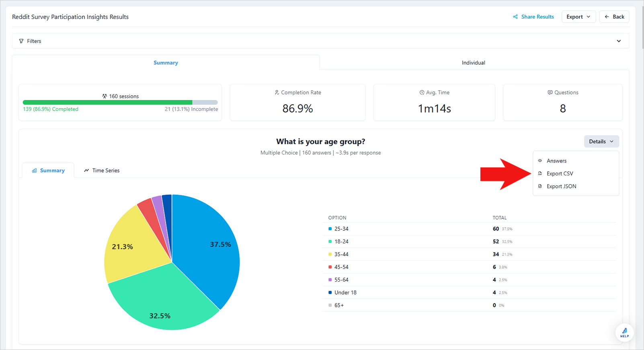Viewport: 644px width, 350px height.
Task: Go back with the Back button
Action: 614,17
